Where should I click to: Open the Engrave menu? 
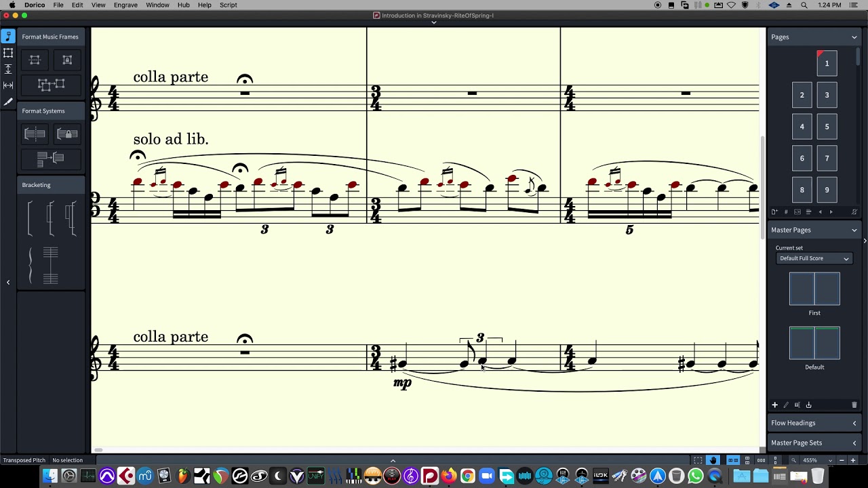(x=125, y=5)
